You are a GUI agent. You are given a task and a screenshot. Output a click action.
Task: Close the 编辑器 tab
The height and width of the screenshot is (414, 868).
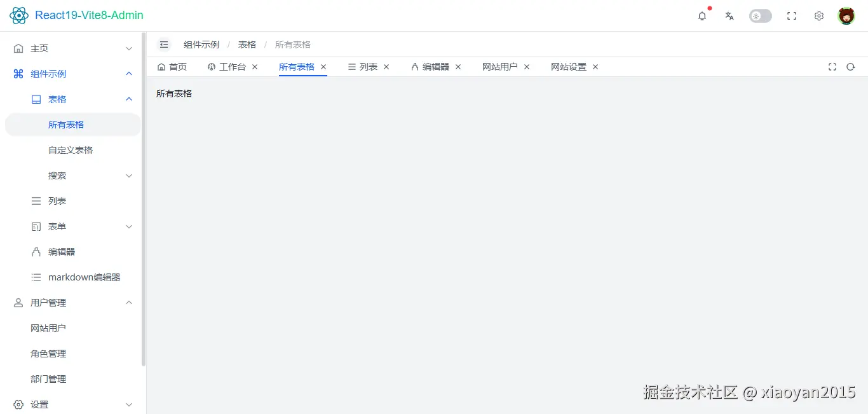coord(458,67)
